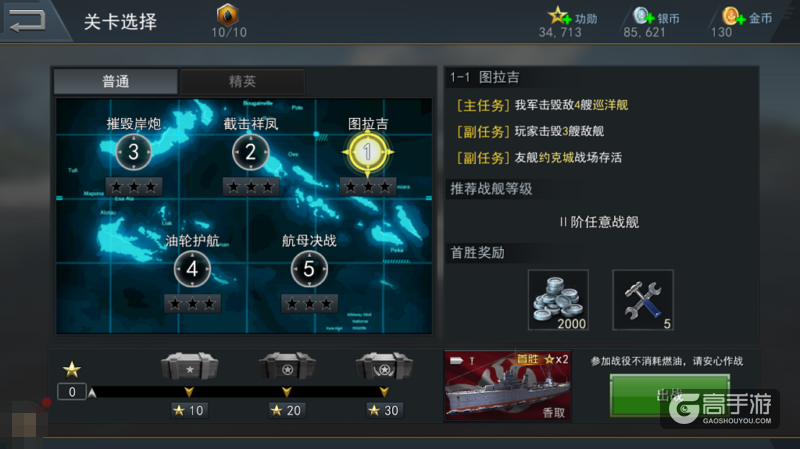Image resolution: width=800 pixels, height=449 pixels.
Task: Select stage 1 图拉吉 on the map
Action: tap(367, 152)
